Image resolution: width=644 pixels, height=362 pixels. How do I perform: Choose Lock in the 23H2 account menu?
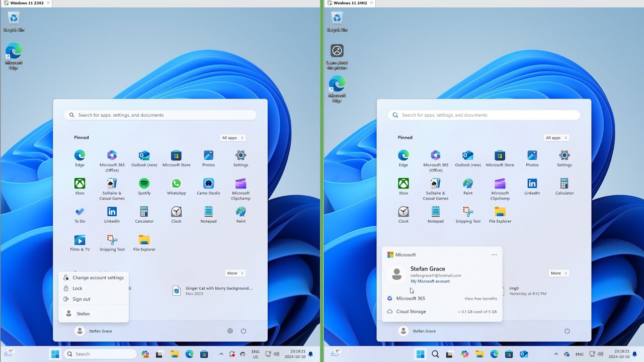point(94,288)
